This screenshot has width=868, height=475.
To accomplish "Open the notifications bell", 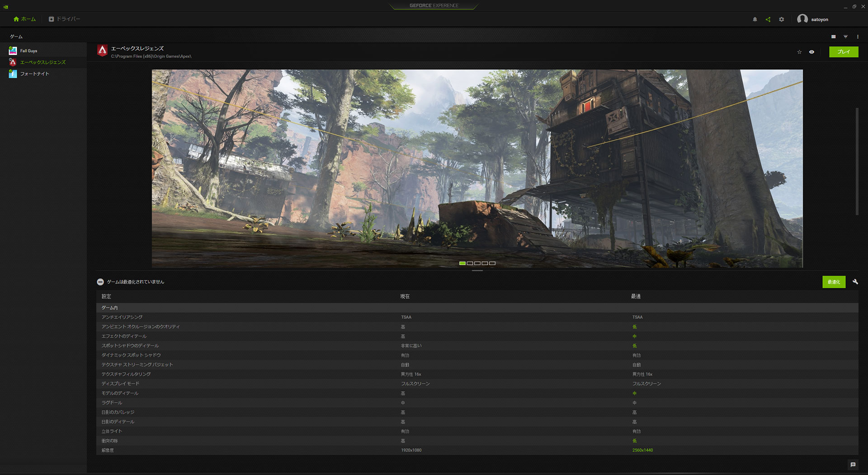I will (x=755, y=19).
